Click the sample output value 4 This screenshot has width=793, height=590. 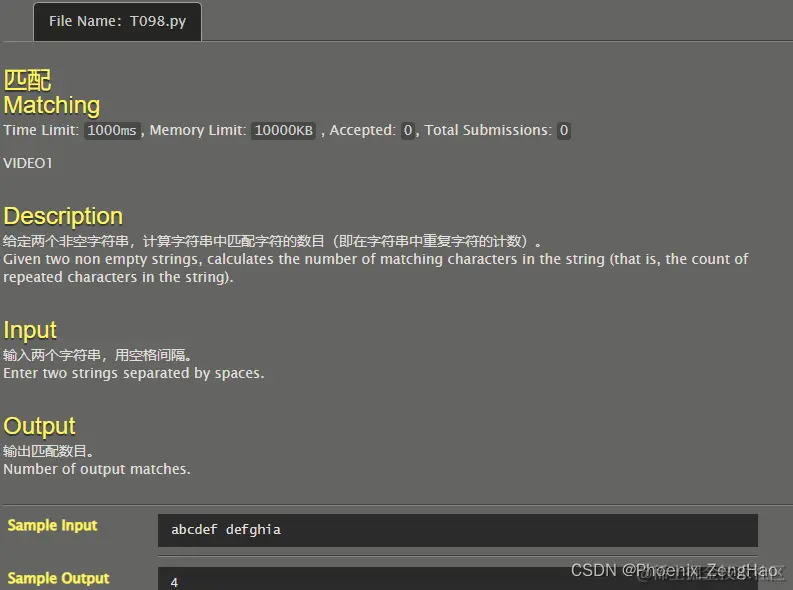(174, 582)
